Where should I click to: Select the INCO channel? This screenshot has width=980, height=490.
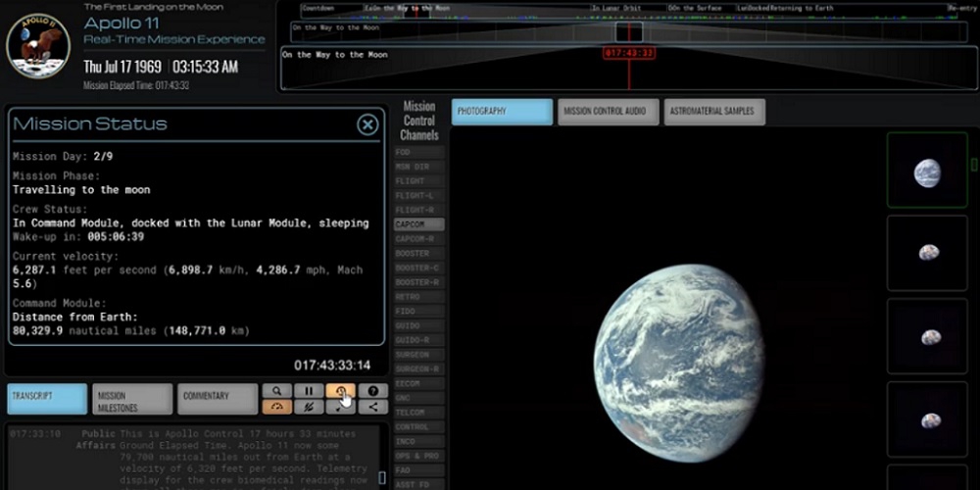(x=419, y=441)
